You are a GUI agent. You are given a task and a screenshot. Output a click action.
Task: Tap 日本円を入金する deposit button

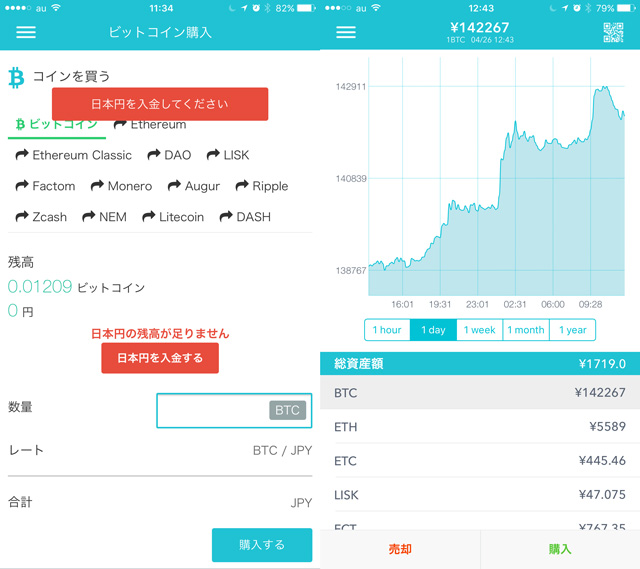160,358
